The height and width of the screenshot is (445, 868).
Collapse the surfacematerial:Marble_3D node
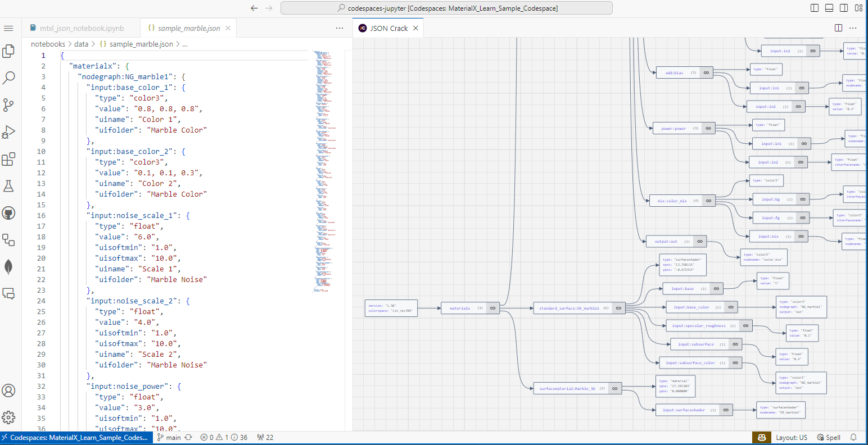click(x=614, y=388)
